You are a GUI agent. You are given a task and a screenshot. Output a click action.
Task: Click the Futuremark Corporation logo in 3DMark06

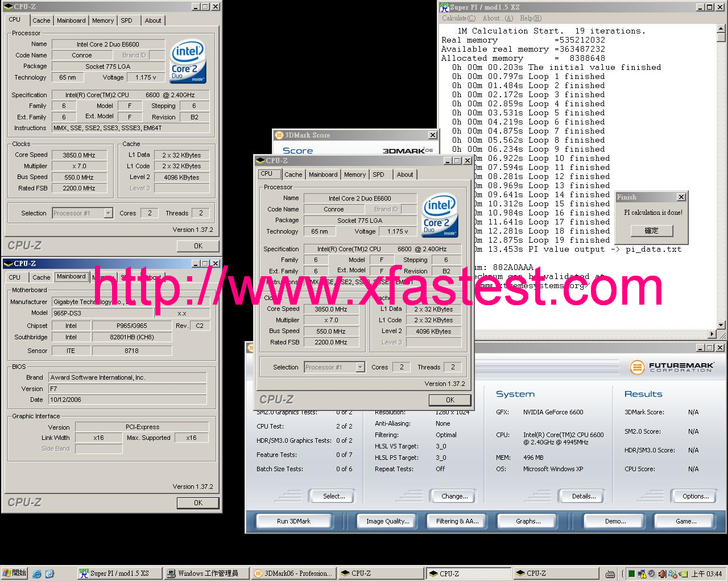point(671,367)
